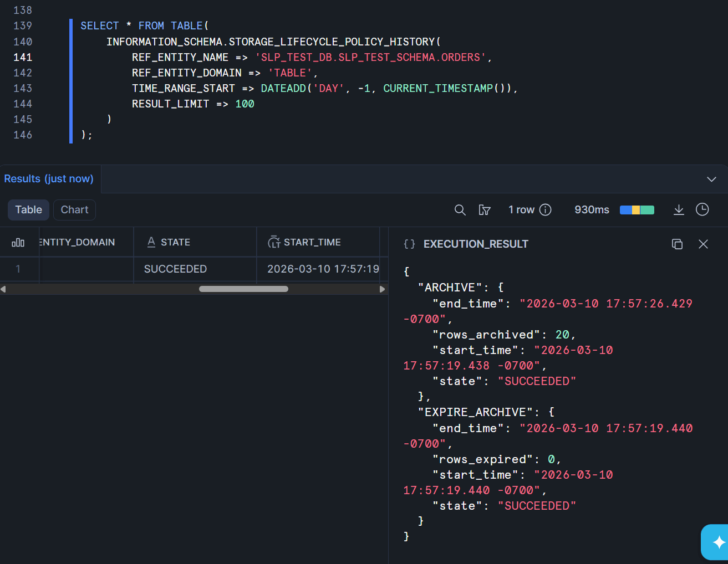Click the search results magnifier icon

460,210
